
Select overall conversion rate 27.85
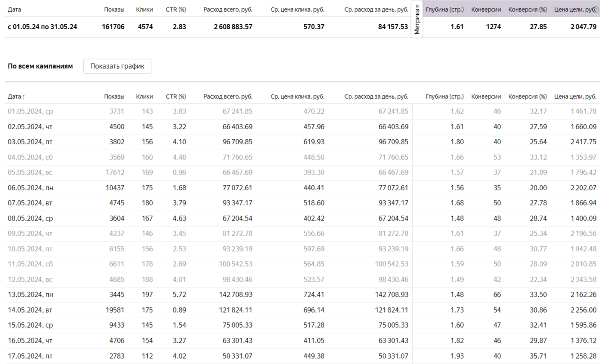click(x=538, y=27)
